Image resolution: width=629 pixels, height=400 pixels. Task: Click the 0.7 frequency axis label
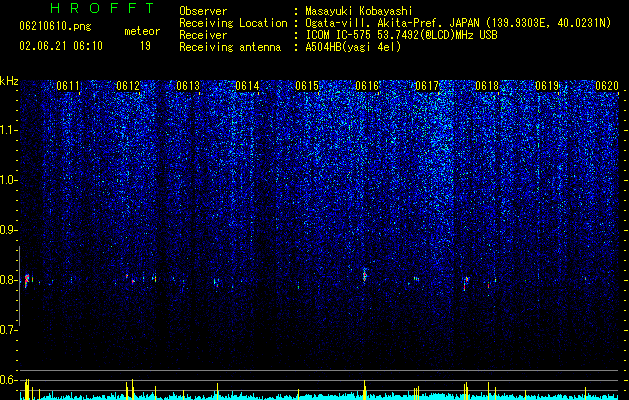(8, 330)
